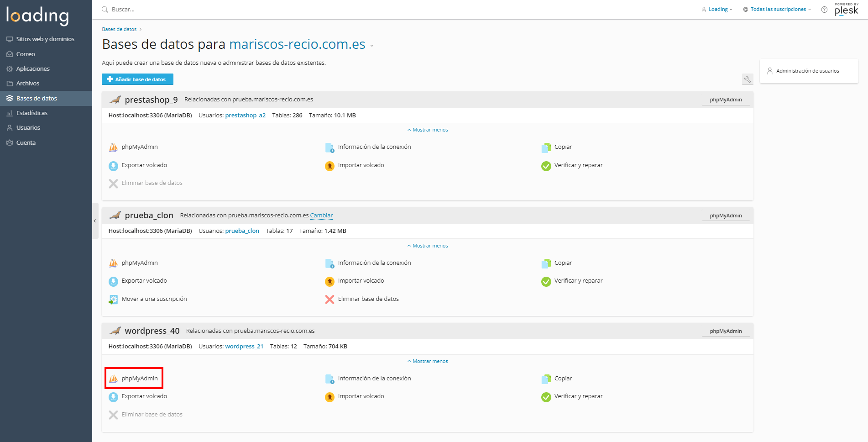Open the help question mark icon
The image size is (868, 442).
[x=824, y=10]
